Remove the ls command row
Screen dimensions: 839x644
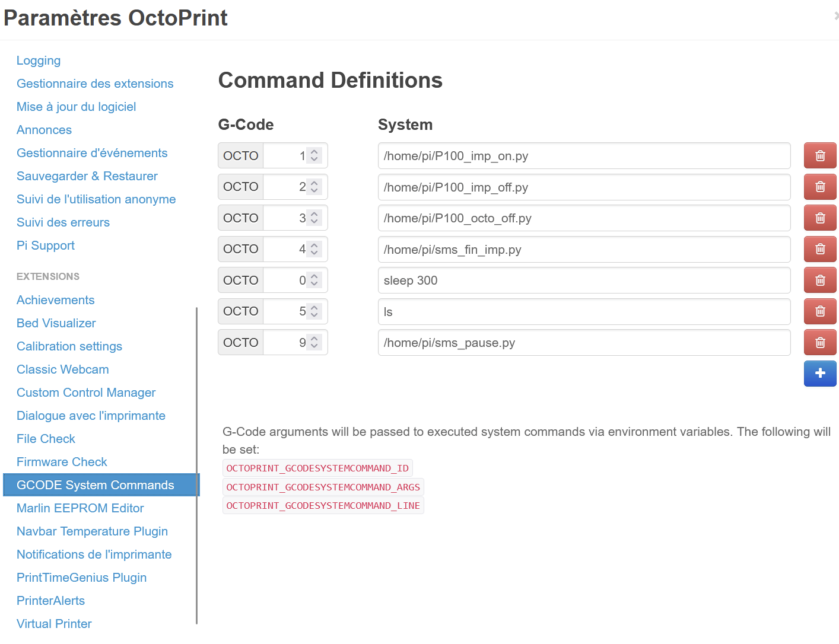(819, 311)
